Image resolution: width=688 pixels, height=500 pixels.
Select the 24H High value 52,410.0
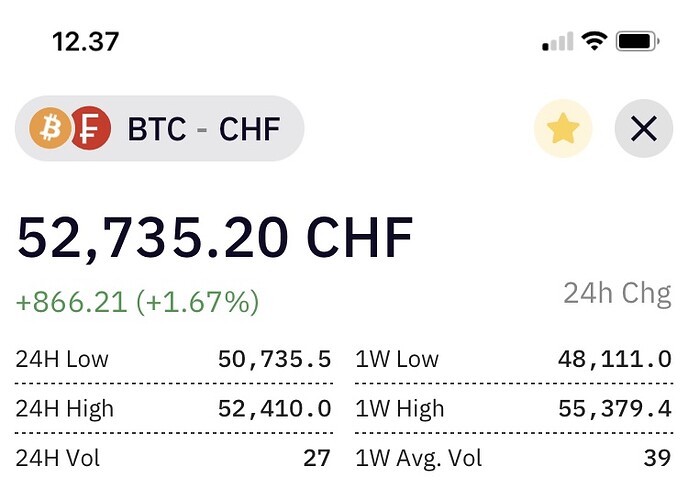275,408
